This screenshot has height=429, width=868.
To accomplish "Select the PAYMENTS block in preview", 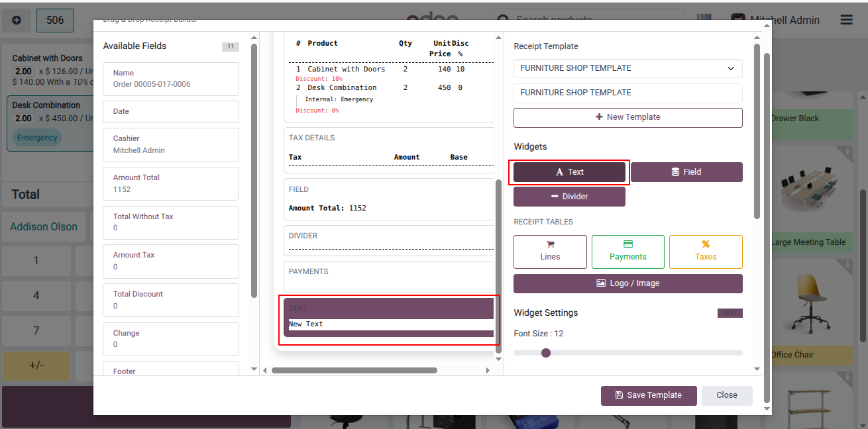I will click(389, 276).
